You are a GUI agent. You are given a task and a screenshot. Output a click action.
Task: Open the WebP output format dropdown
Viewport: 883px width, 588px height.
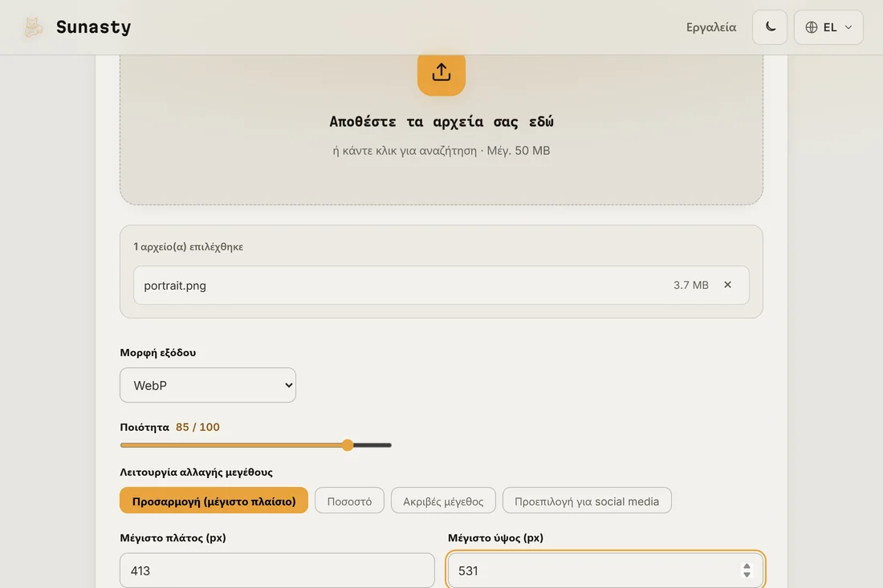tap(208, 385)
